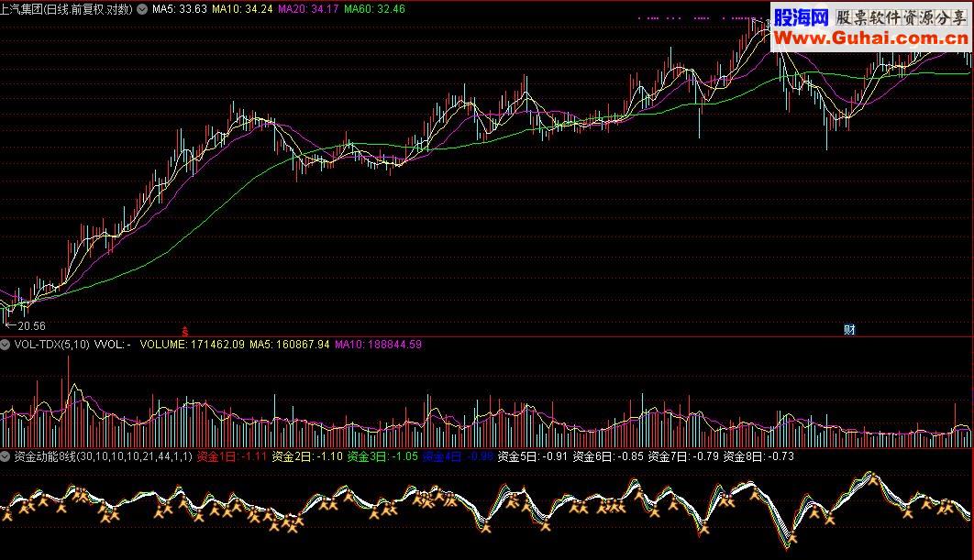This screenshot has width=974, height=560.
Task: Click the 资金6日: -0.85 readout
Action: [608, 457]
